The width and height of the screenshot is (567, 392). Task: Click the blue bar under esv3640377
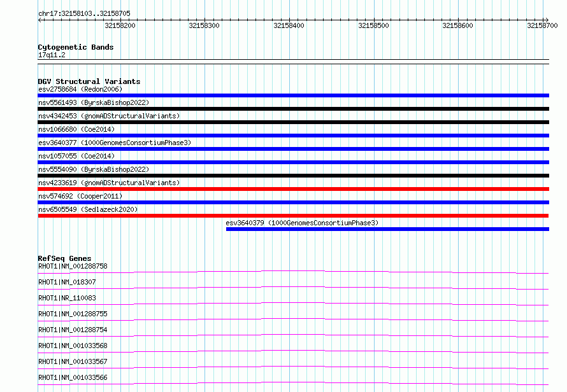(293, 149)
